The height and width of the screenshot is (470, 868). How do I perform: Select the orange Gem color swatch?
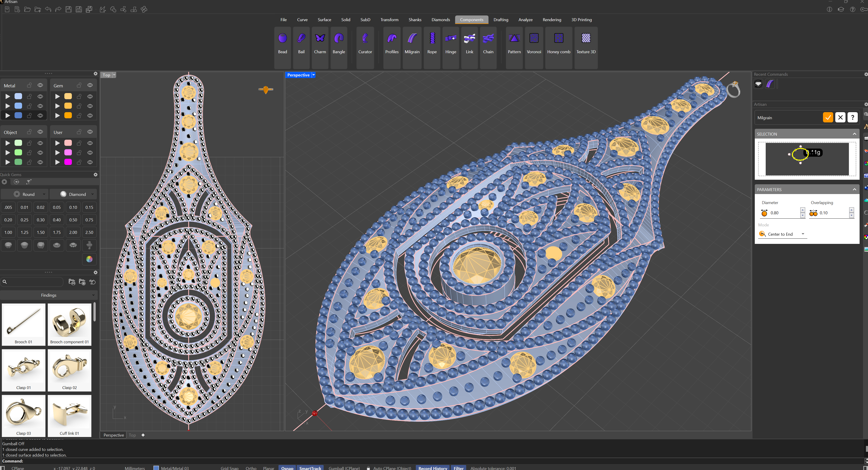68,115
